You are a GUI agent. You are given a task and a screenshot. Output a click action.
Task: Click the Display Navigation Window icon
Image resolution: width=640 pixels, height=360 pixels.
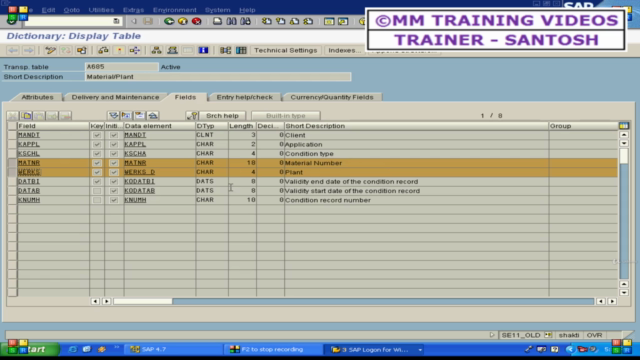pos(172,50)
